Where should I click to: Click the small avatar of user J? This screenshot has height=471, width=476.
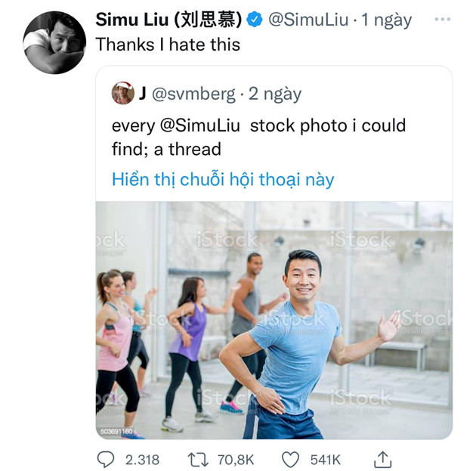pos(122,93)
